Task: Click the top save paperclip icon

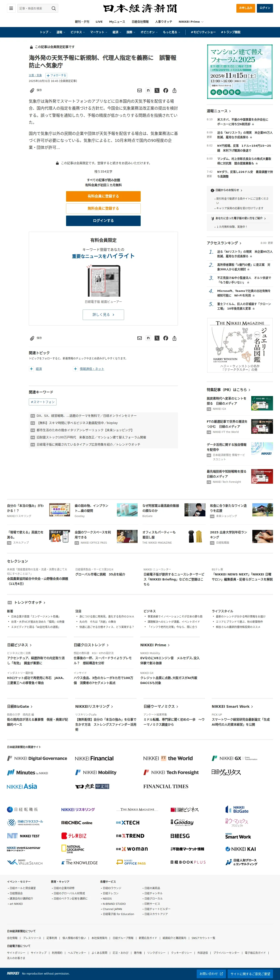Action: (32, 90)
